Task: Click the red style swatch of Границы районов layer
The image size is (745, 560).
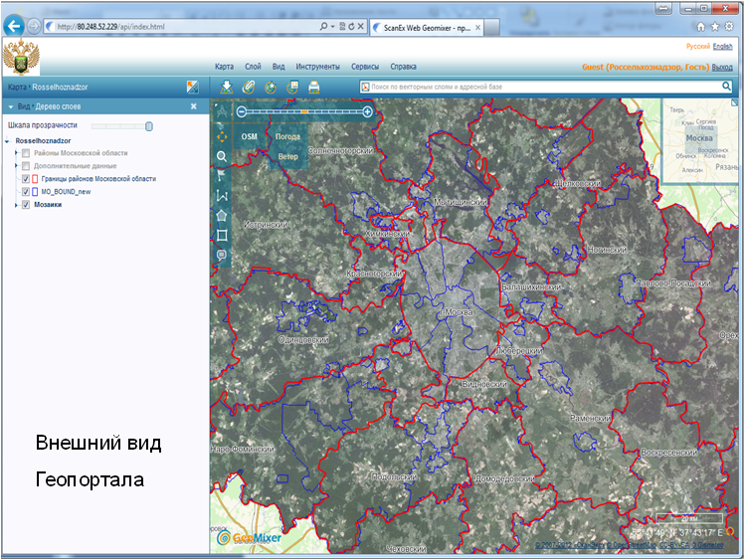Action: (x=35, y=179)
